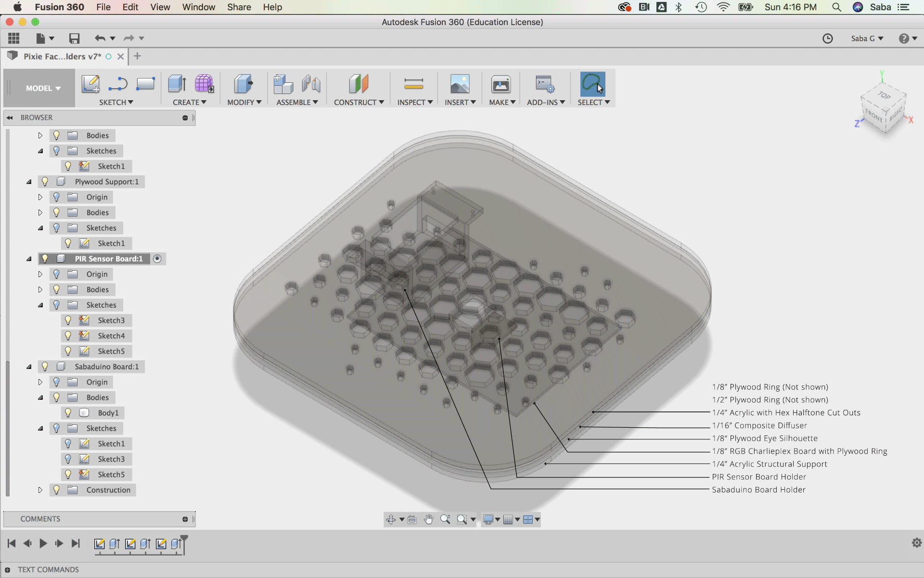This screenshot has width=924, height=578.
Task: Open the CONSTRUCT menu label
Action: [x=359, y=102]
